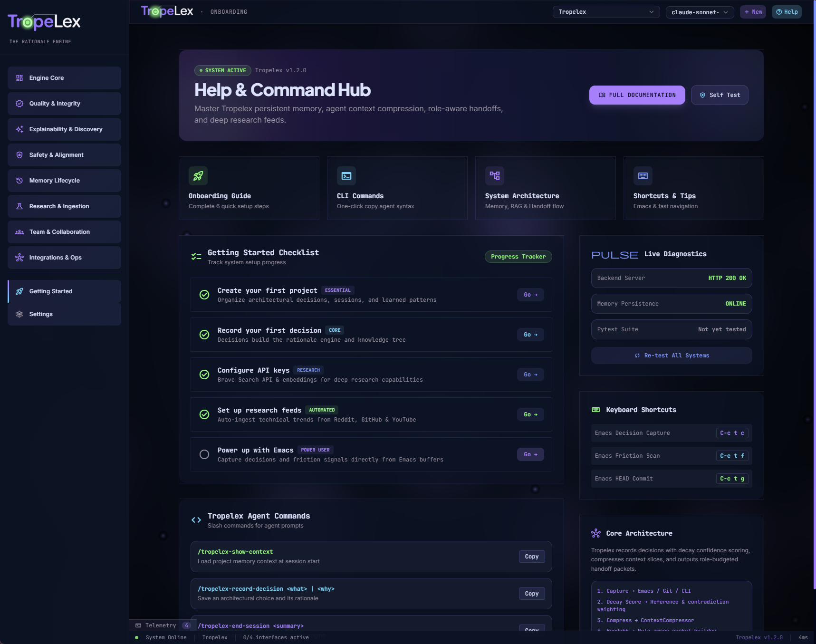Toggle the 'Record your first decision' check circle
This screenshot has width=816, height=644.
tap(204, 335)
